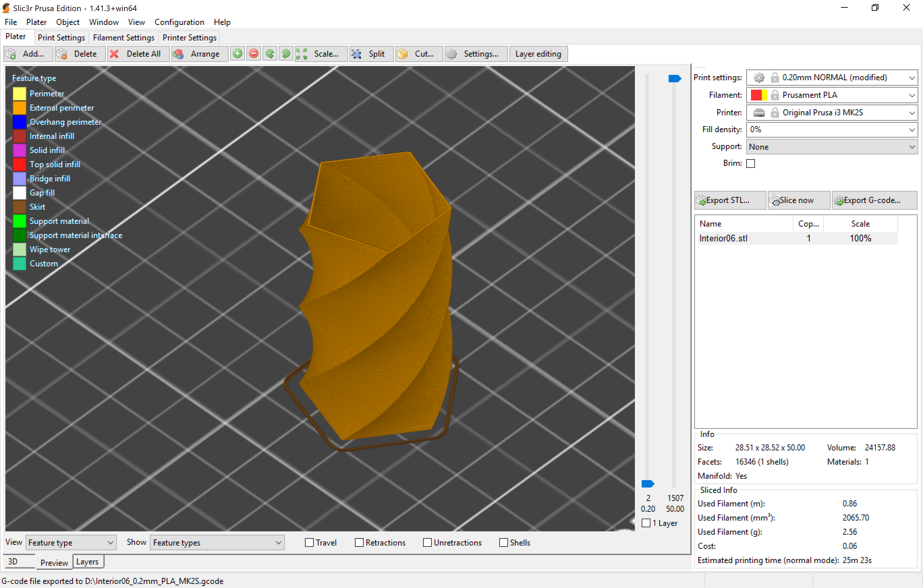
Task: Click the filament red color swatch
Action: (756, 95)
